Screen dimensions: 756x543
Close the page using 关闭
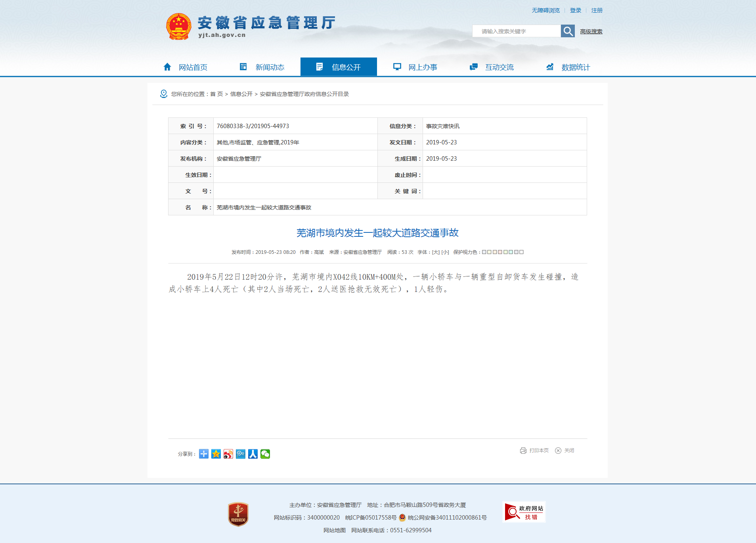pos(565,451)
